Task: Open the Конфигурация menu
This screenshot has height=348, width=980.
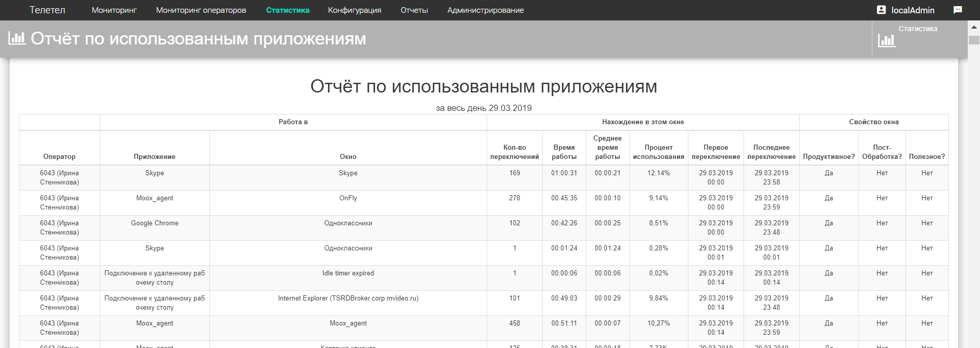Action: click(x=354, y=10)
